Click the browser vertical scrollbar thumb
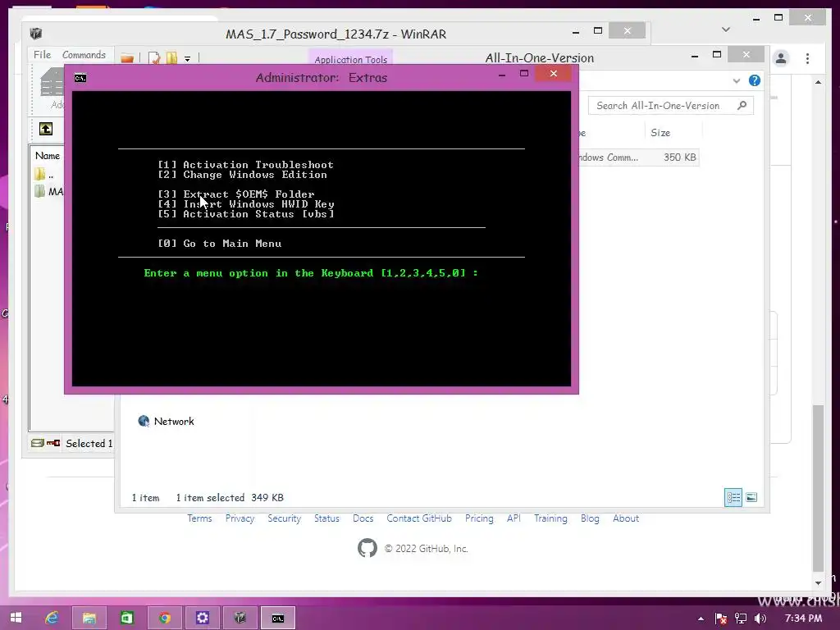This screenshot has height=630, width=840. [x=818, y=489]
